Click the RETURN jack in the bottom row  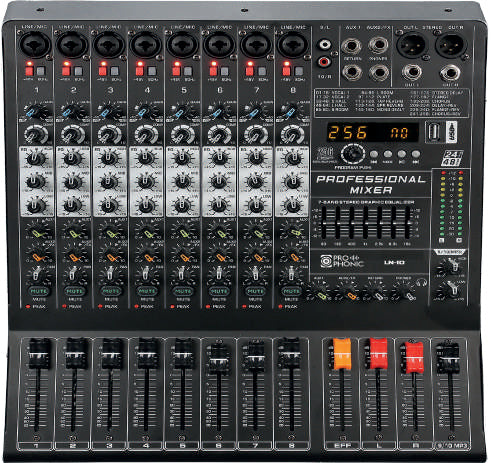point(351,71)
